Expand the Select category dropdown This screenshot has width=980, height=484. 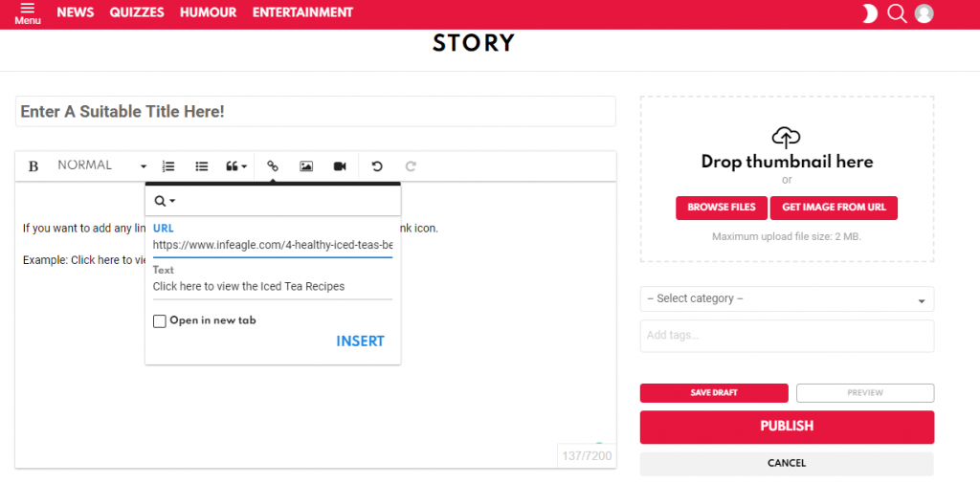point(787,298)
